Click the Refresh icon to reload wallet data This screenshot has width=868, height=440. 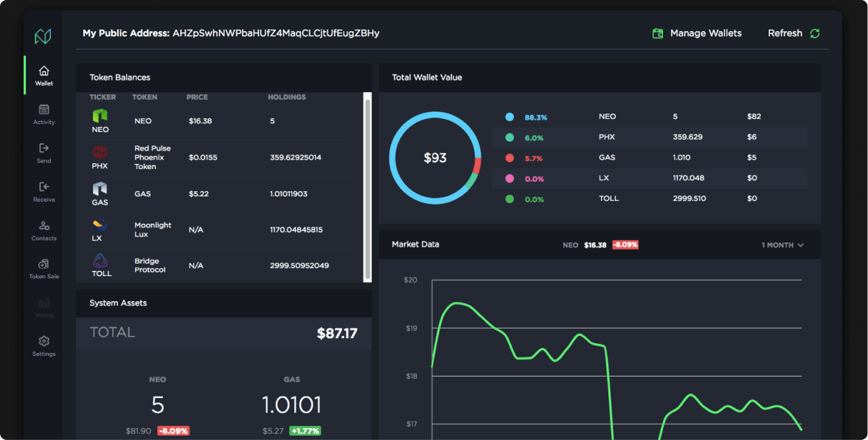tap(813, 33)
